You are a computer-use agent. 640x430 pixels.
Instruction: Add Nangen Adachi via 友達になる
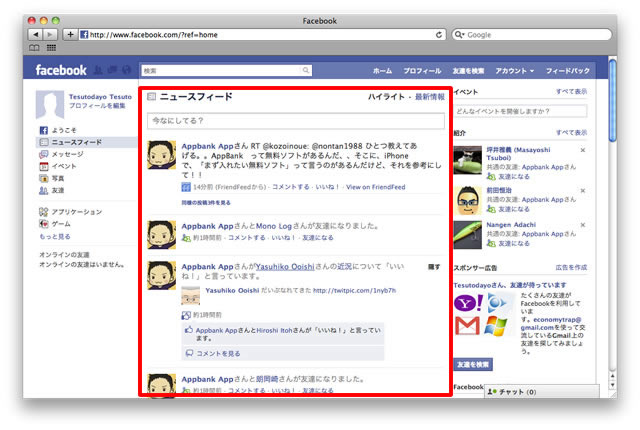coord(513,244)
